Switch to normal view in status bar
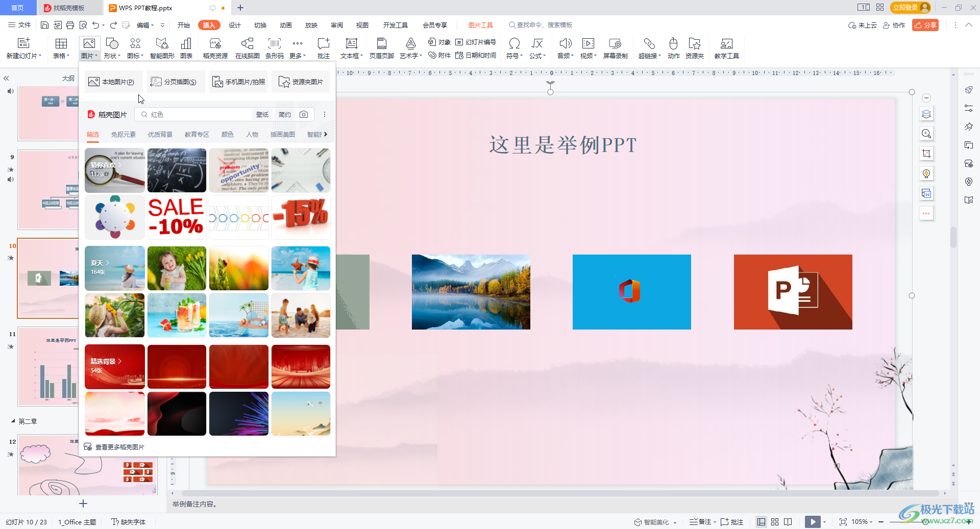This screenshot has width=980, height=529. click(761, 522)
